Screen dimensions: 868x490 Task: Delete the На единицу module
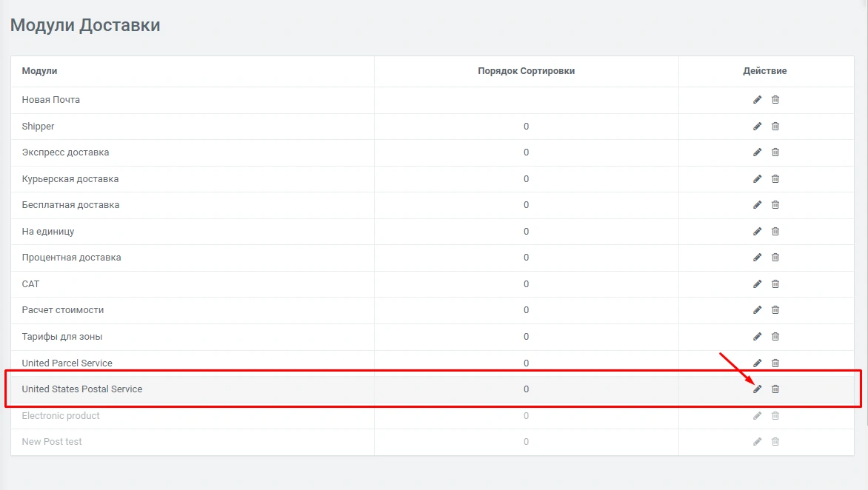coord(775,232)
